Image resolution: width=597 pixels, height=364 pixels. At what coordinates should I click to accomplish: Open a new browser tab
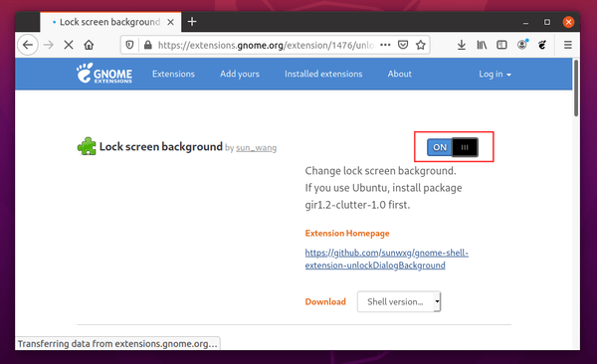192,22
